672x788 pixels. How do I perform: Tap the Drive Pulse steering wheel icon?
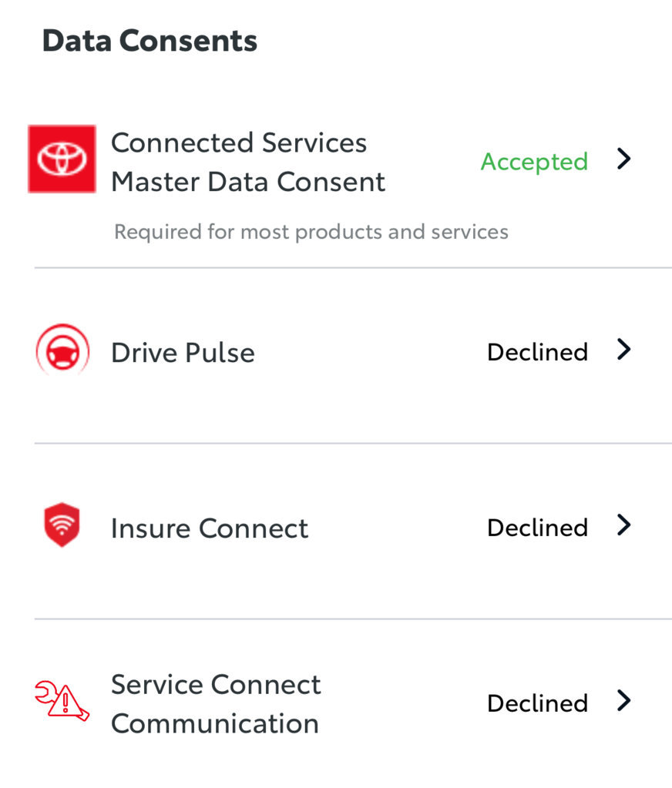click(63, 350)
